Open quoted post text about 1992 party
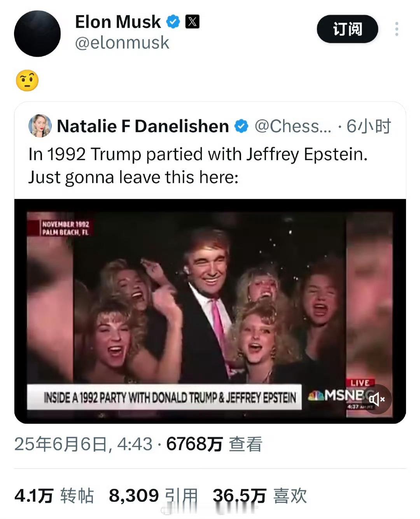The height and width of the screenshot is (519, 420). (198, 166)
